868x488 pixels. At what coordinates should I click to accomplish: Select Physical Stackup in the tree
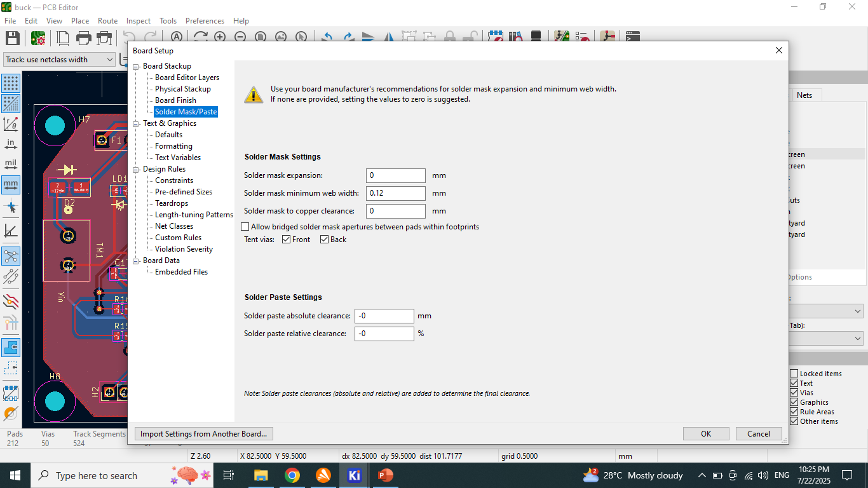[x=183, y=89]
